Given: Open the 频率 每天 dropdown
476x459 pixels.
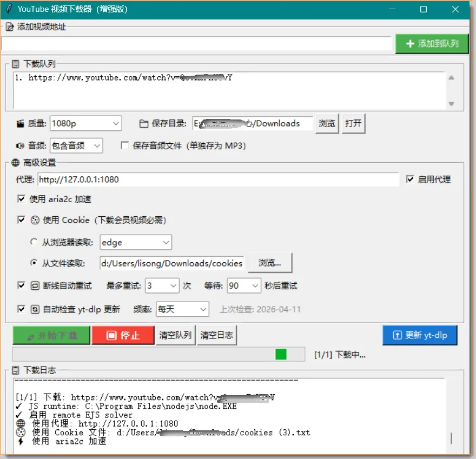Looking at the screenshot, I should 182,309.
